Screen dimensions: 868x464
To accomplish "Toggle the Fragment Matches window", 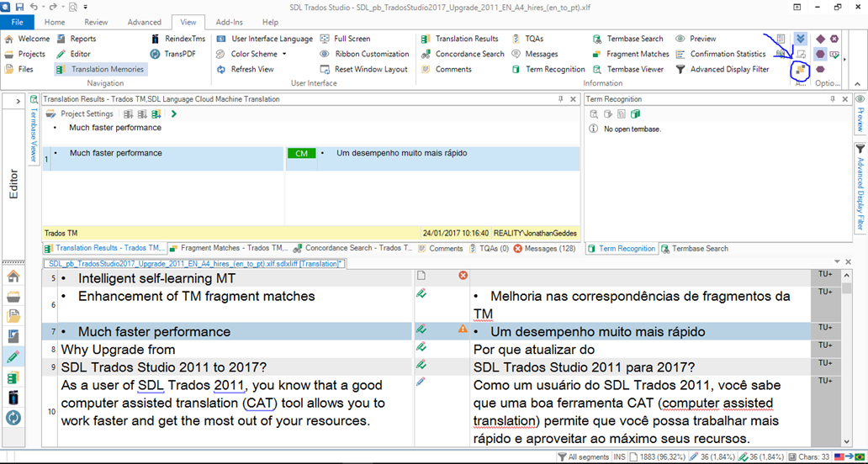I will pos(631,54).
